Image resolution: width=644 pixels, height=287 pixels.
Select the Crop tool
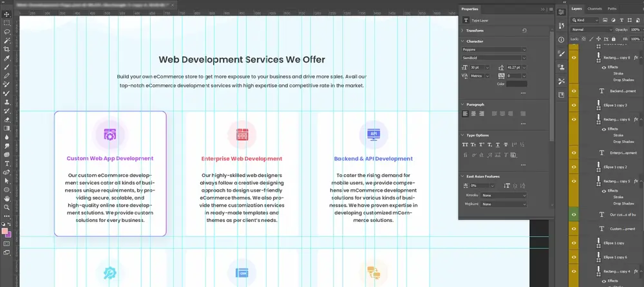pos(6,50)
